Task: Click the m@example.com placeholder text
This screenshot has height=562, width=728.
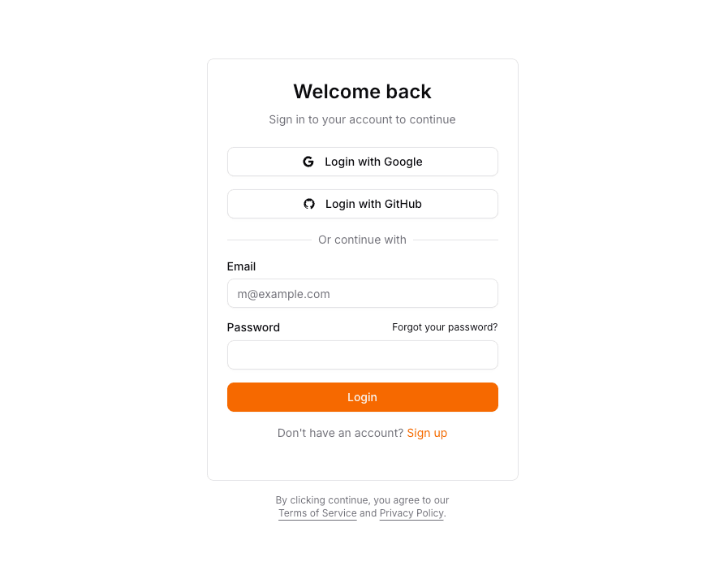Action: point(284,294)
